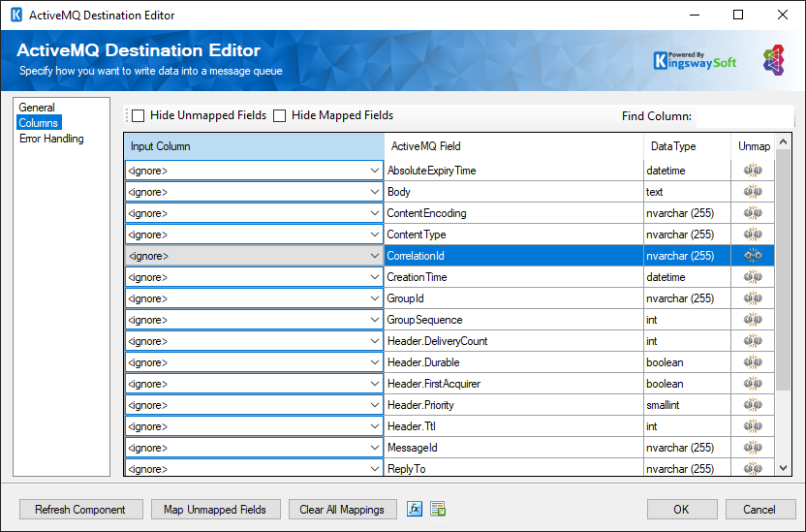
Task: Open input column dropdown for Body
Action: [375, 192]
